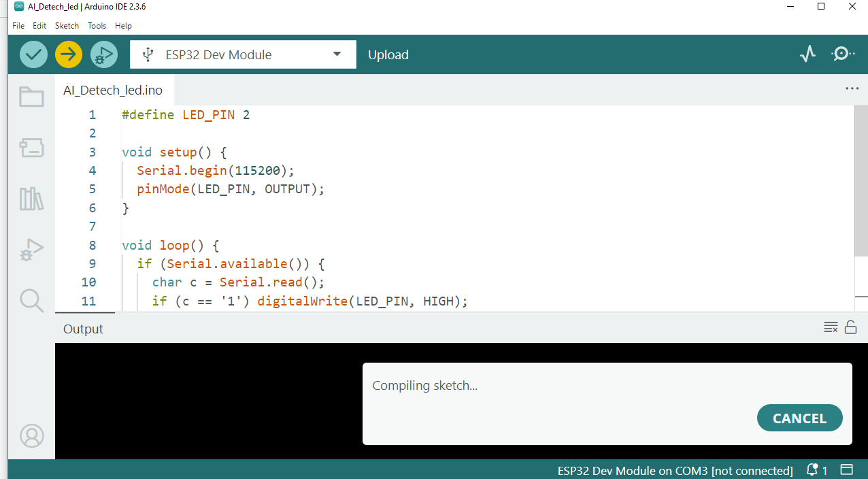Open the Serial Monitor
This screenshot has width=868, height=479.
(x=843, y=54)
